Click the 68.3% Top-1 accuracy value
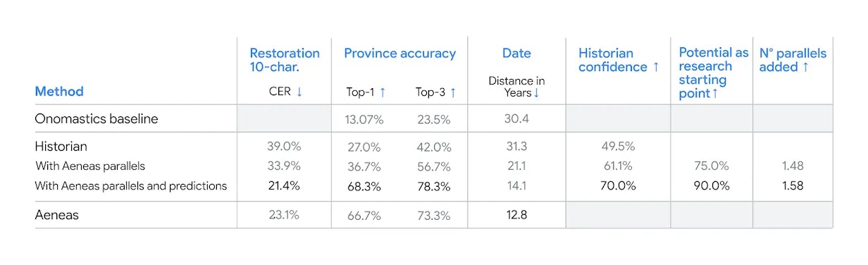This screenshot has height=265, width=868. 365,186
